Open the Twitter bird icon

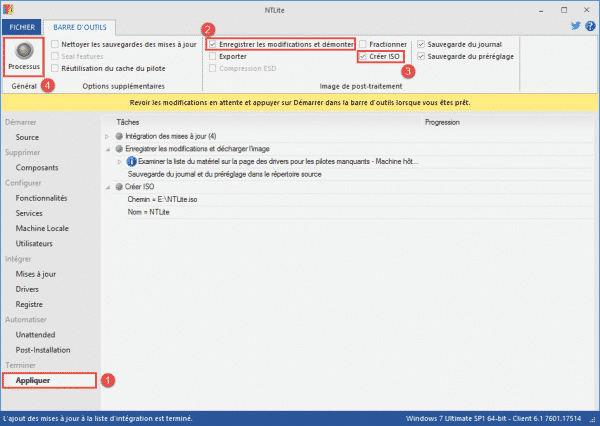click(576, 26)
